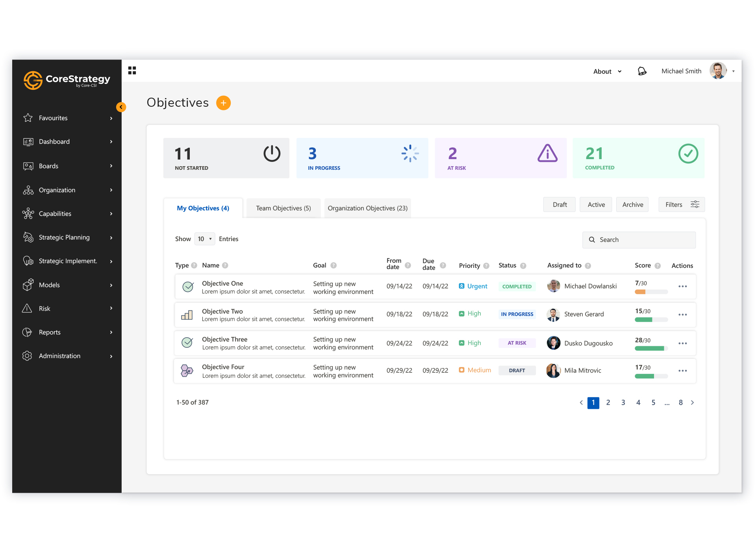Click the At Risk warning triangle icon
The width and height of the screenshot is (756, 555).
tap(546, 153)
